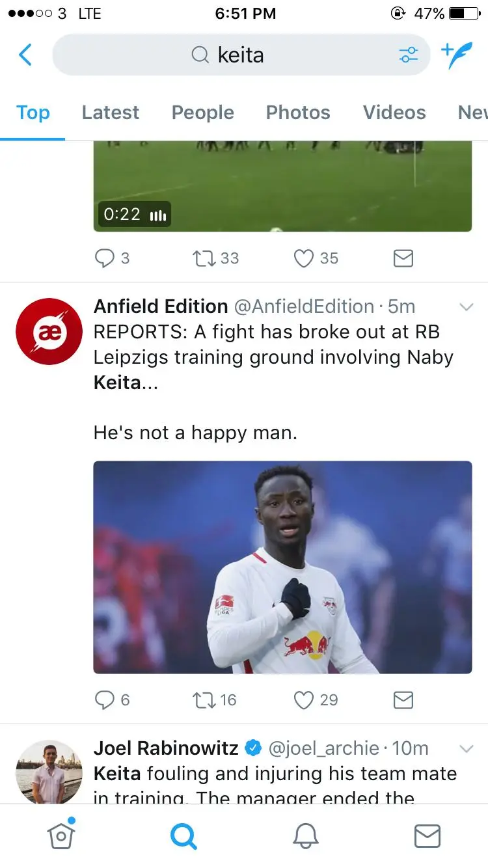Expand options chevron on Joel Rabinowitz tweet
488x868 pixels.
point(466,749)
